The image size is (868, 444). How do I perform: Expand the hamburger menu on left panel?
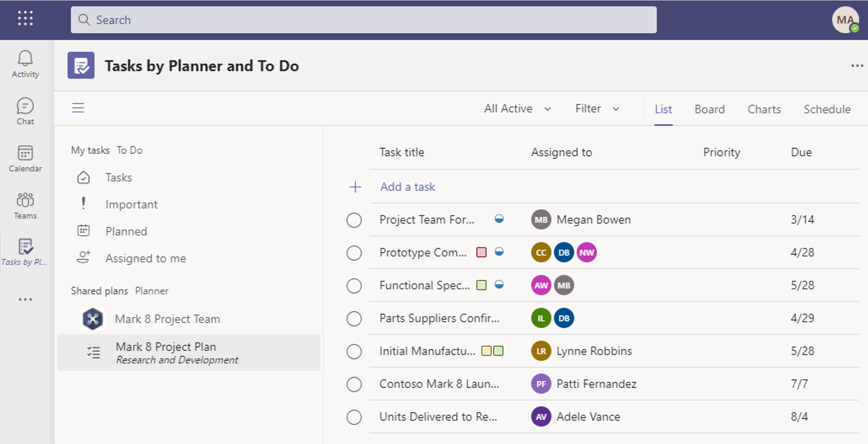[78, 107]
